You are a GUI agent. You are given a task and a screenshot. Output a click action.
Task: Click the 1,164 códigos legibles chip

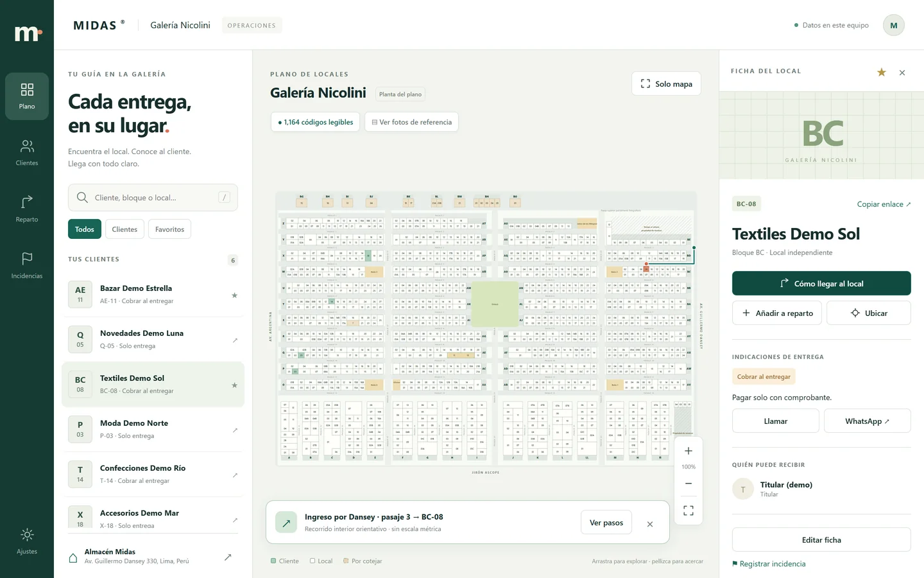(x=315, y=122)
